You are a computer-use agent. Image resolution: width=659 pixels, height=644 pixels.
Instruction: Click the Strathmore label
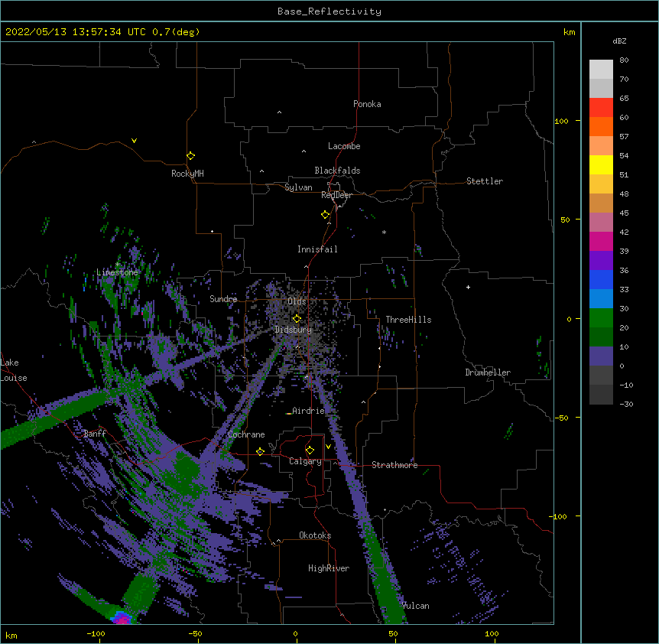(x=394, y=465)
